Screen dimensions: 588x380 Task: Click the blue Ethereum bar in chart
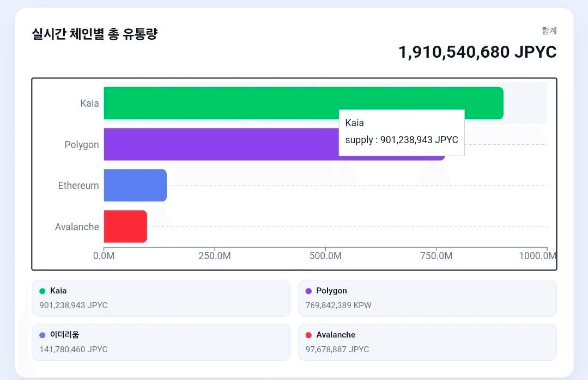(x=135, y=185)
